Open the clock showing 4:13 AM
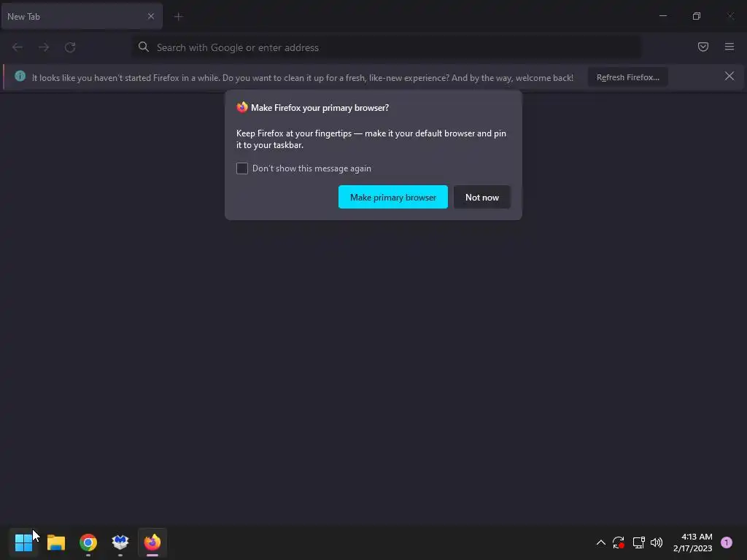Viewport: 747px width, 560px height. coord(693,542)
